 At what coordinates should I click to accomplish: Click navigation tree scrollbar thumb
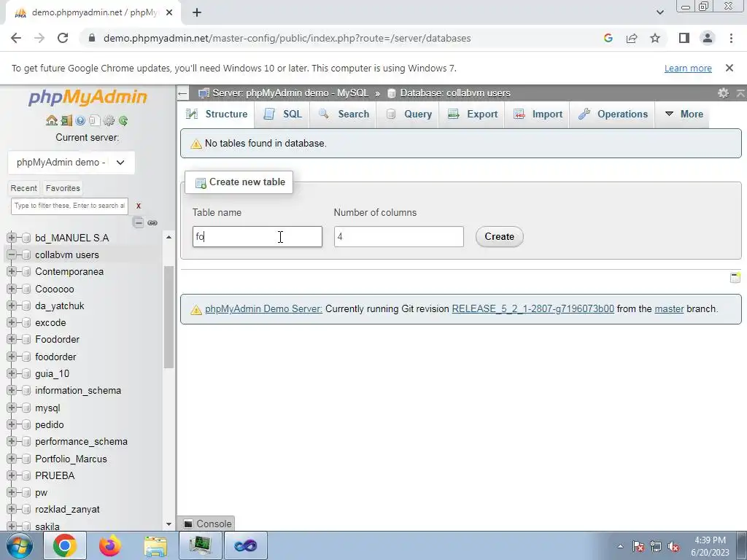coord(169,316)
